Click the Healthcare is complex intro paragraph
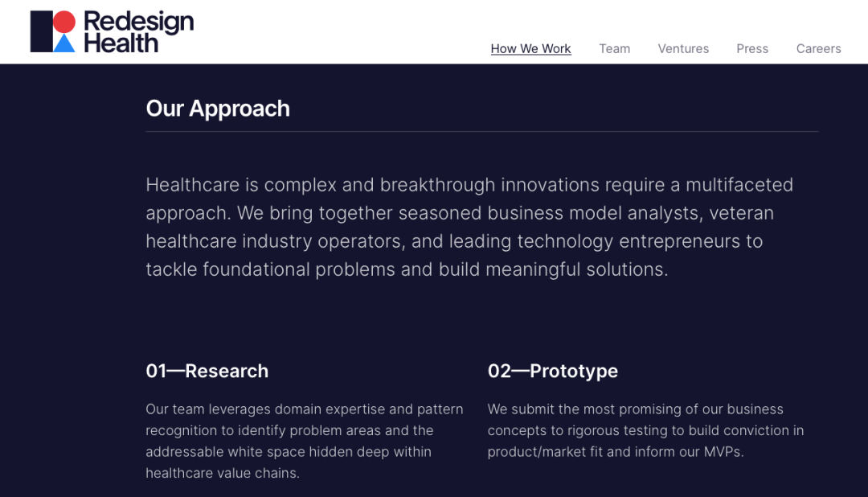The height and width of the screenshot is (497, 868). click(x=469, y=227)
